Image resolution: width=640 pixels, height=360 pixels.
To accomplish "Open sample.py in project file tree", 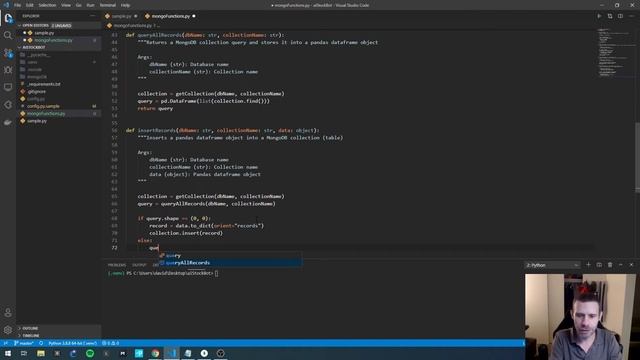I will (37, 121).
